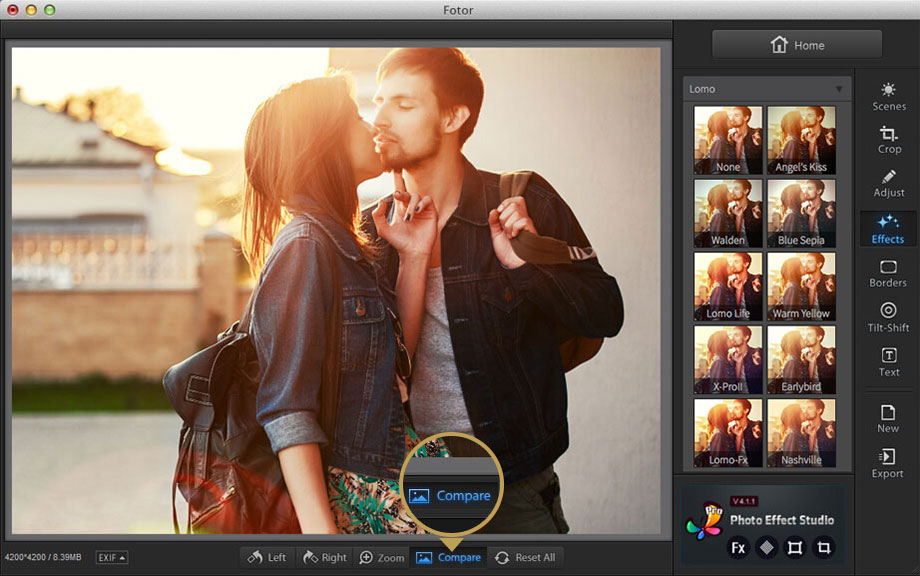Select the Tilt-Shift tool
Screen dimensions: 920x576
(x=888, y=317)
